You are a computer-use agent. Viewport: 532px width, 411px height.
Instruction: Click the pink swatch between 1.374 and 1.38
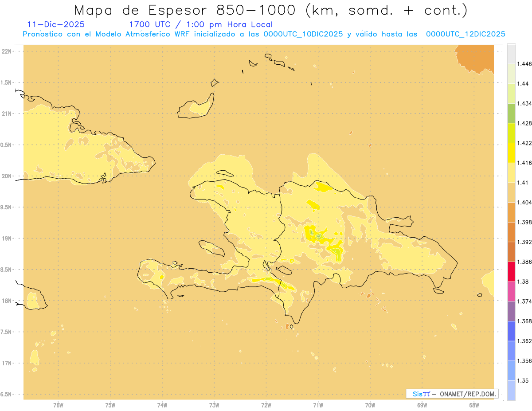(x=511, y=291)
